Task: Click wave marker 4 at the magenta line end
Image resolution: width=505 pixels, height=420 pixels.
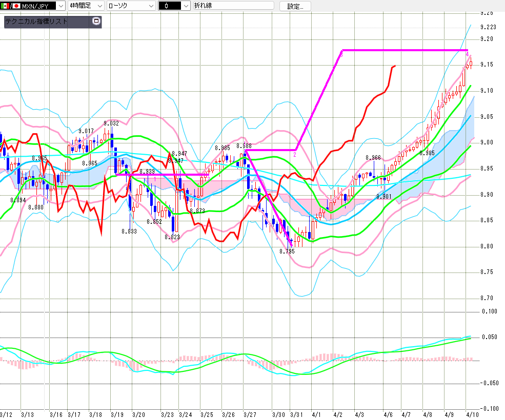Action: click(x=467, y=54)
